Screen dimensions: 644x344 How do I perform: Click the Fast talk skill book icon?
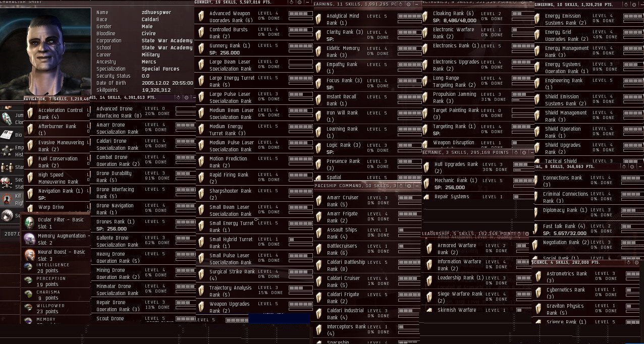535,230
